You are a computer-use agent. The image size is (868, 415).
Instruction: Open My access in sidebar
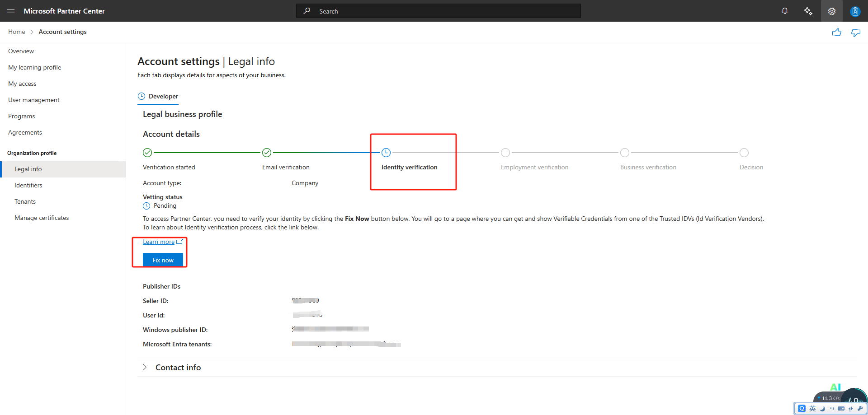22,84
